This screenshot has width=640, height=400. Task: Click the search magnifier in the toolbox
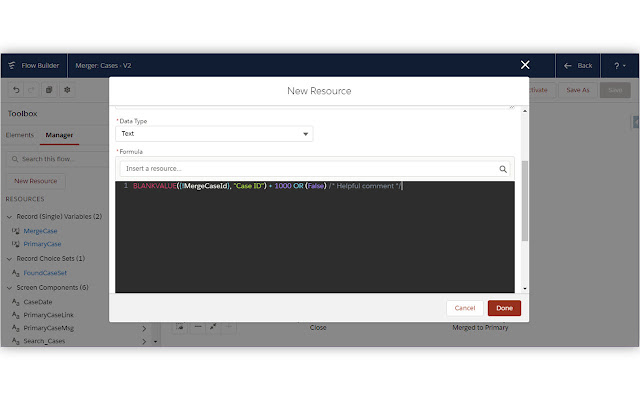[15, 159]
